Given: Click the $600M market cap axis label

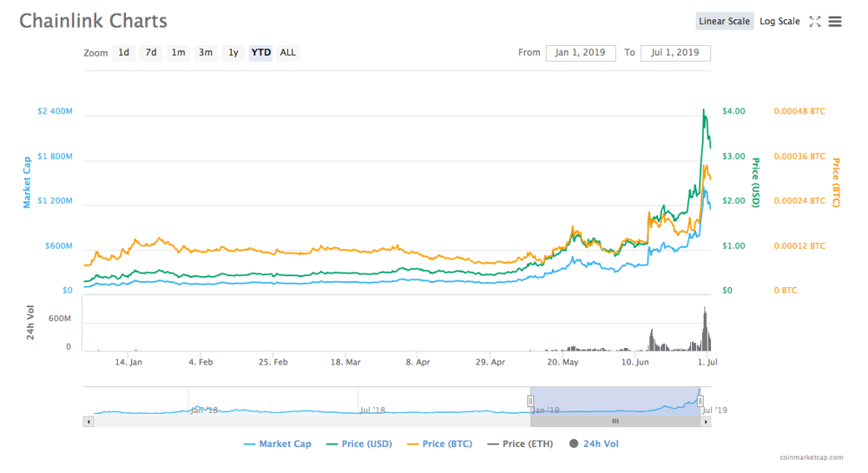Looking at the screenshot, I should [59, 246].
